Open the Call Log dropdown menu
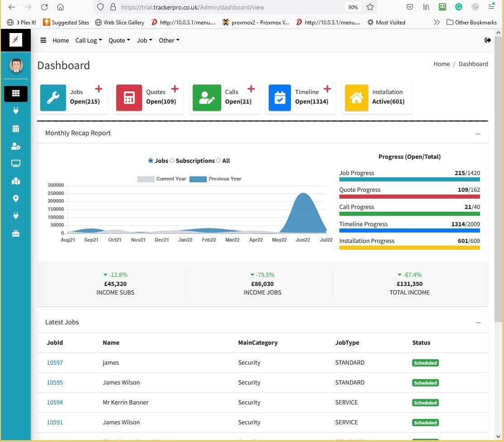Viewport: 504px width, 442px height. [x=88, y=40]
